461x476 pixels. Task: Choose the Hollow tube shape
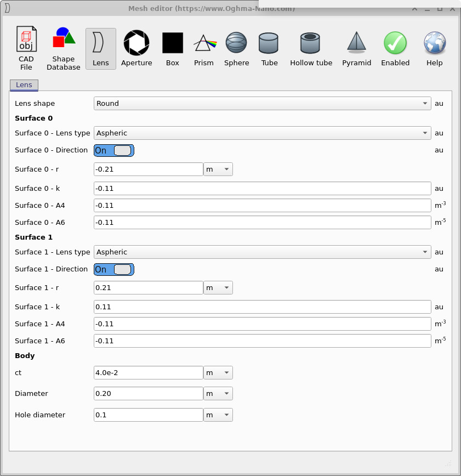click(x=311, y=47)
